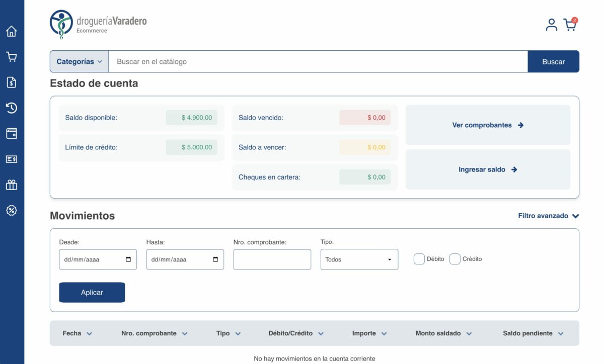Focus the Nro. comprobante input field
Viewport: 604px width, 364px height.
click(x=272, y=259)
